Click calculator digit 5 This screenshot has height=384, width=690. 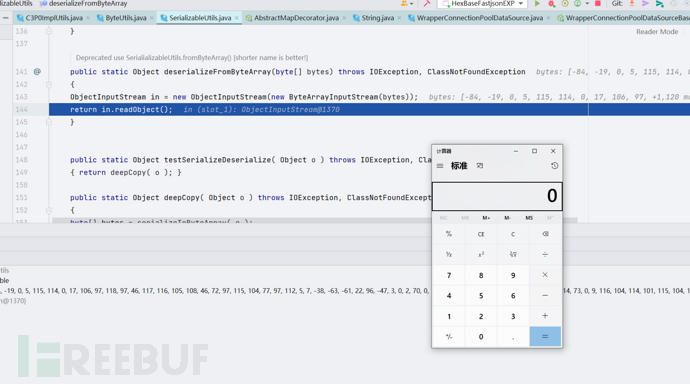click(481, 296)
